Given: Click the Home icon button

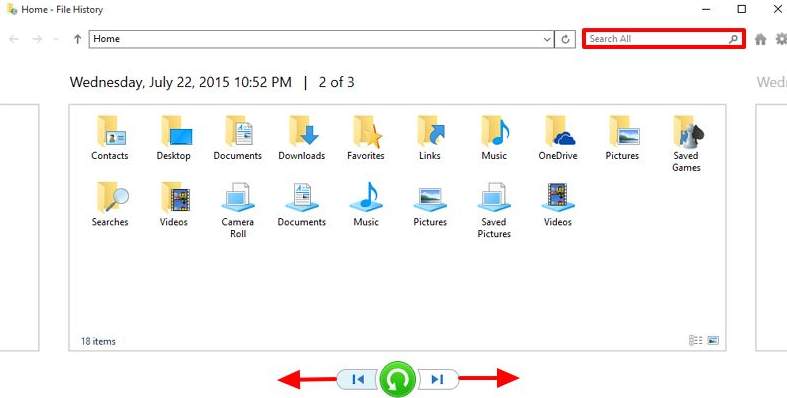Looking at the screenshot, I should tap(760, 39).
